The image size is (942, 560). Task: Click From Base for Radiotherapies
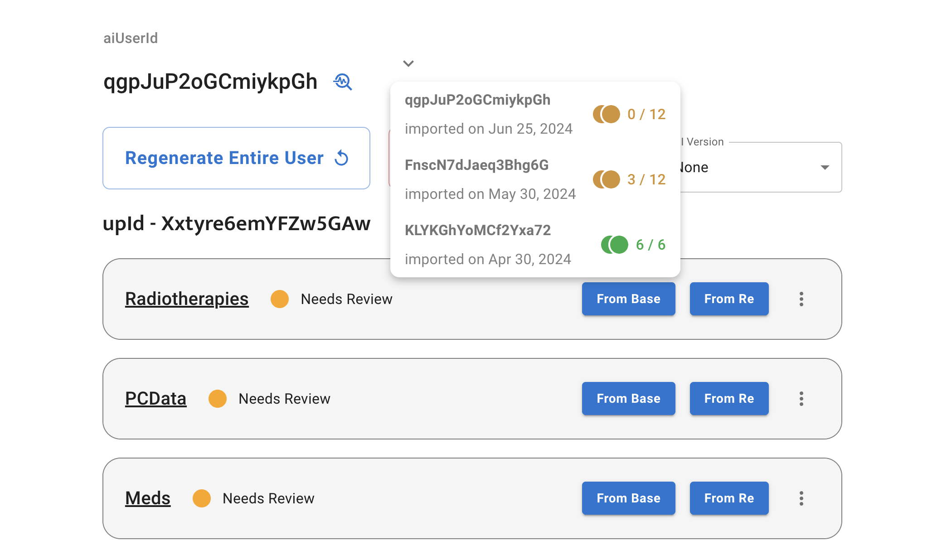pos(628,299)
